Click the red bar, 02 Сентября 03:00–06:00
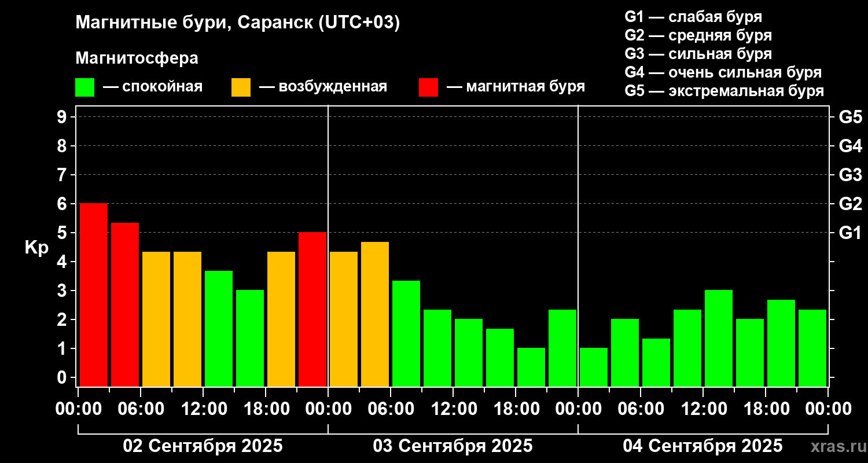The height and width of the screenshot is (463, 868). coord(125,305)
